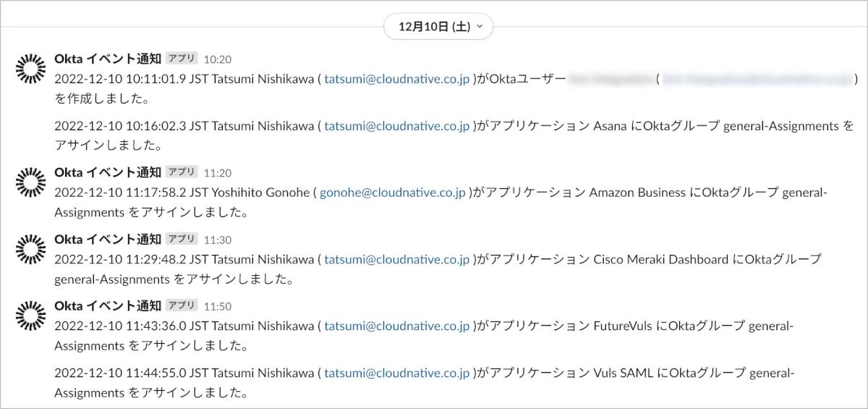Click the tatsumi email link in Asana message

click(x=396, y=126)
